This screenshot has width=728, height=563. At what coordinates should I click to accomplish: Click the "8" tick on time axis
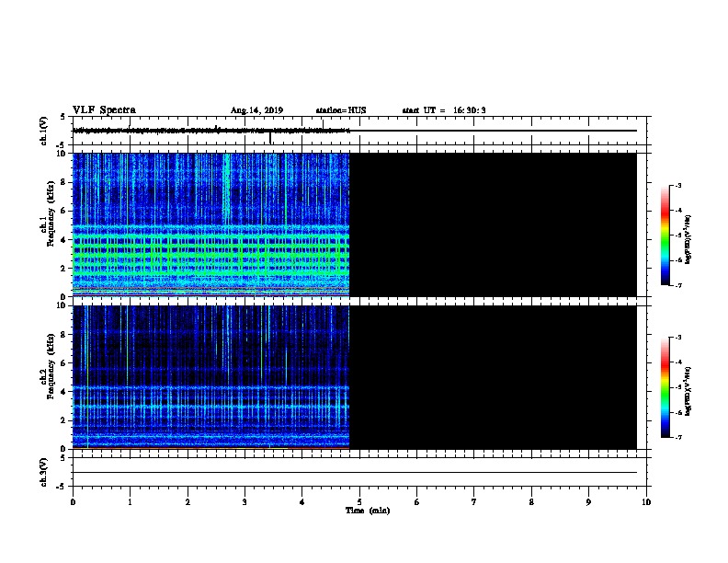[531, 502]
